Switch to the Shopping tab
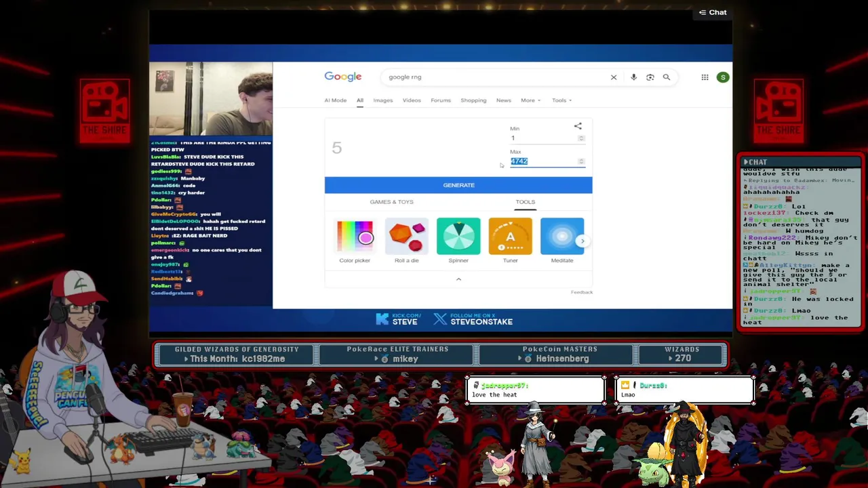 [473, 100]
